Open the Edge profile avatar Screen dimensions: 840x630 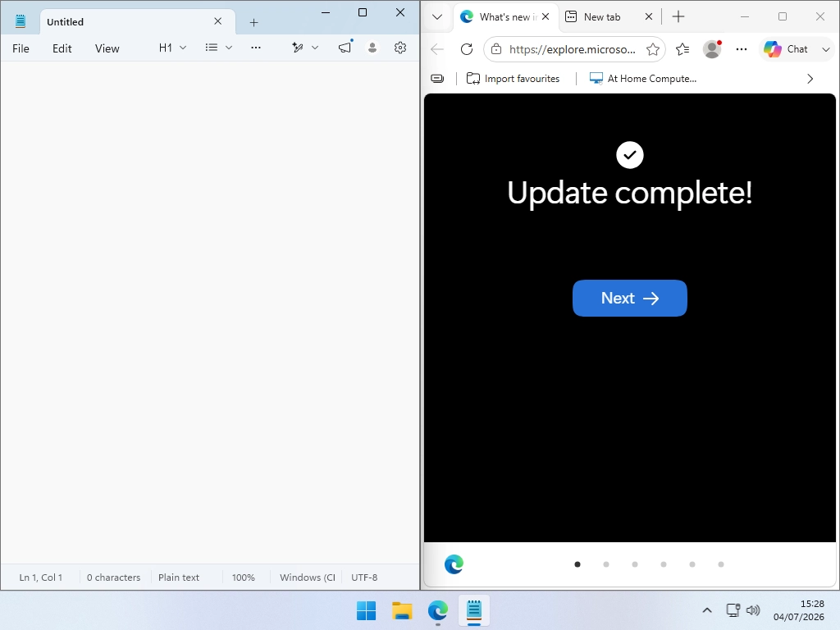[x=712, y=49]
